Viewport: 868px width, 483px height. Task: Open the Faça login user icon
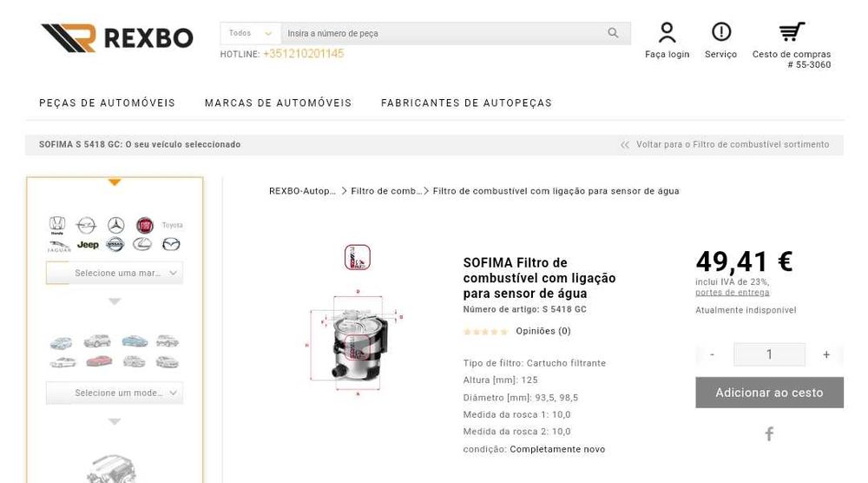tap(667, 32)
